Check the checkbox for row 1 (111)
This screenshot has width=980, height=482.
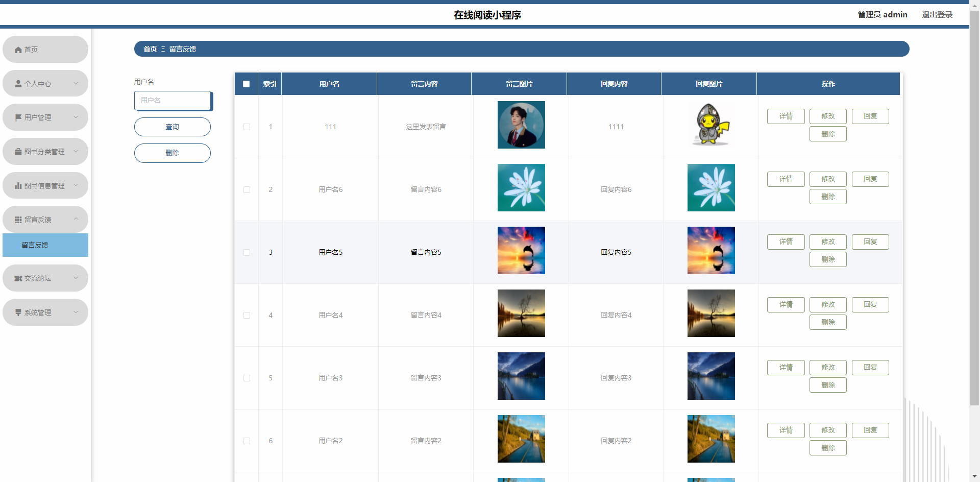pos(247,127)
